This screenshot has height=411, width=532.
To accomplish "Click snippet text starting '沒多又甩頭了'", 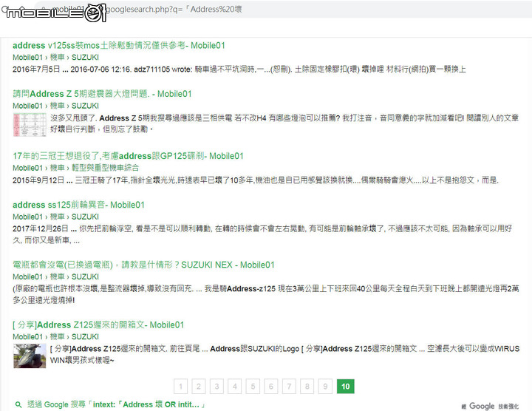I will [x=284, y=123].
